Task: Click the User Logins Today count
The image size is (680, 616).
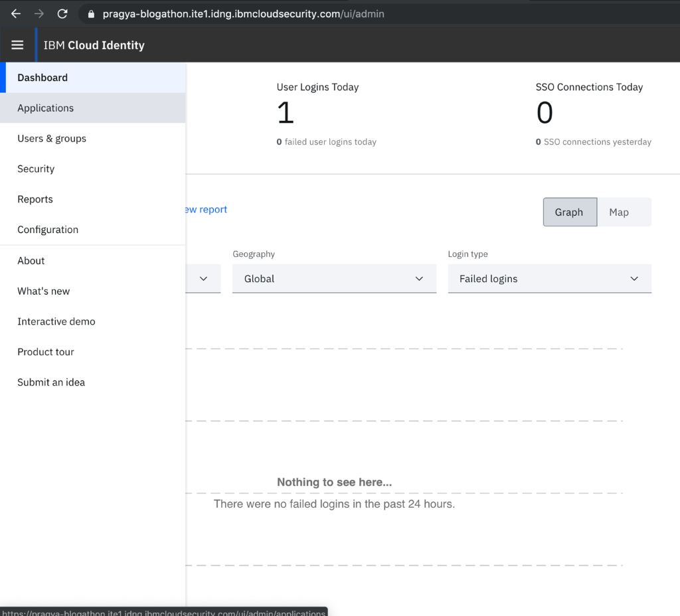Action: [286, 113]
